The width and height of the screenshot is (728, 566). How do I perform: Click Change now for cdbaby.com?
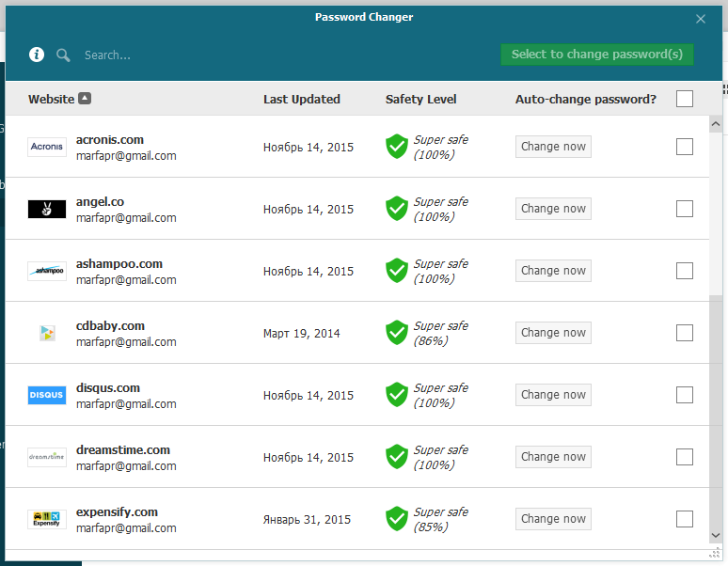coord(553,333)
